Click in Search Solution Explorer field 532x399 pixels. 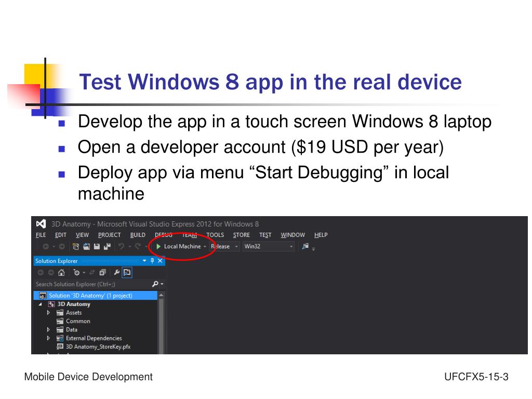tap(92, 284)
